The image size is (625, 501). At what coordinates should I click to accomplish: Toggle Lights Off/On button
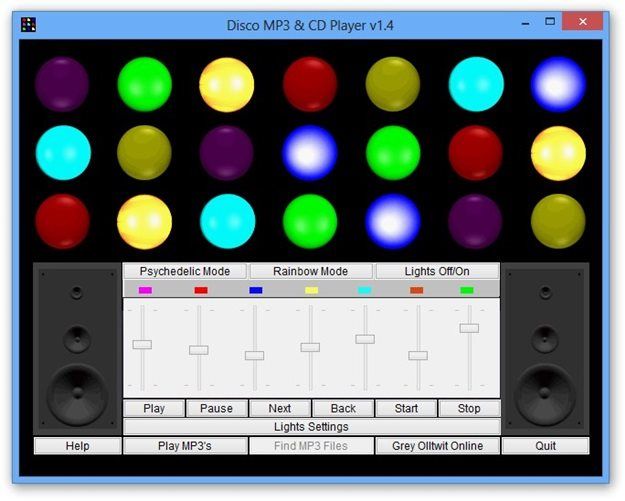click(437, 271)
